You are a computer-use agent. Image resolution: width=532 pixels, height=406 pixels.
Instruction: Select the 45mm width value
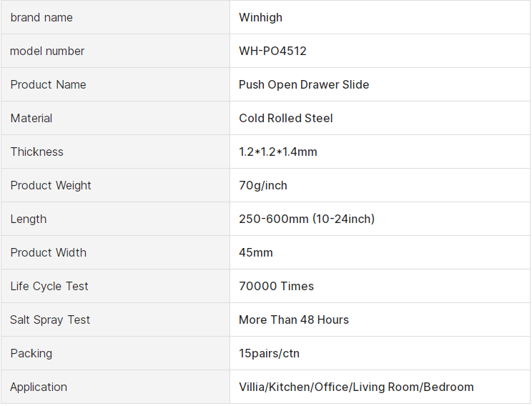256,252
